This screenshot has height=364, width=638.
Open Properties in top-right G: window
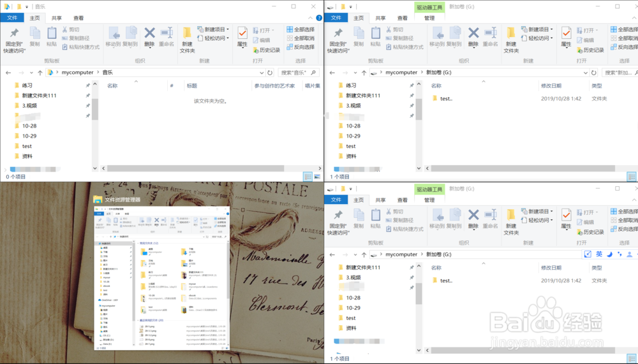(566, 38)
